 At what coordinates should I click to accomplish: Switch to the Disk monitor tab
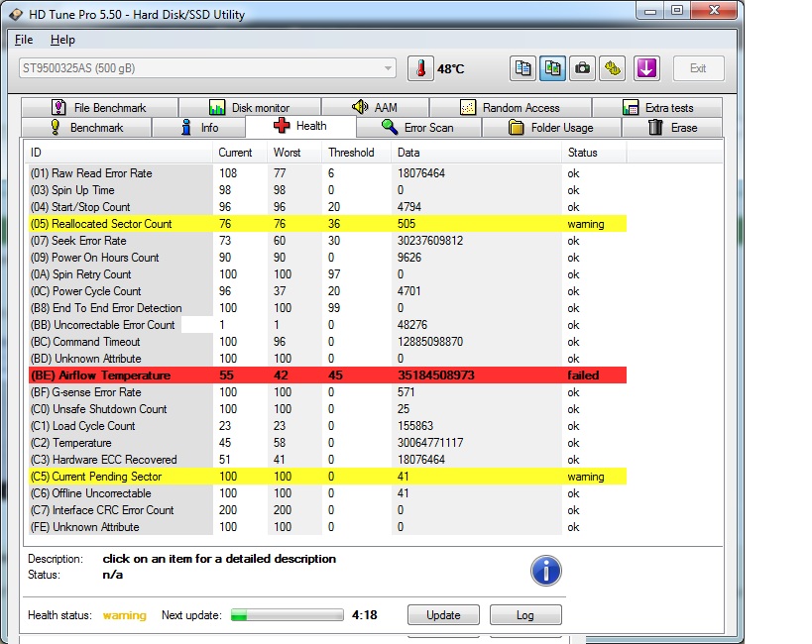coord(250,108)
